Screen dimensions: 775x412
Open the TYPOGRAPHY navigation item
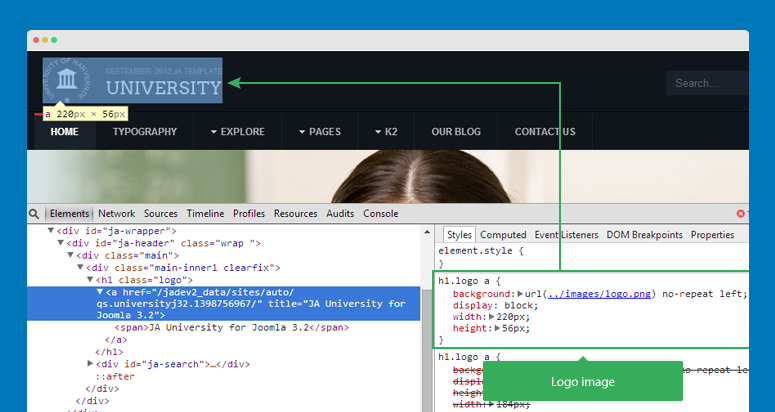(145, 131)
